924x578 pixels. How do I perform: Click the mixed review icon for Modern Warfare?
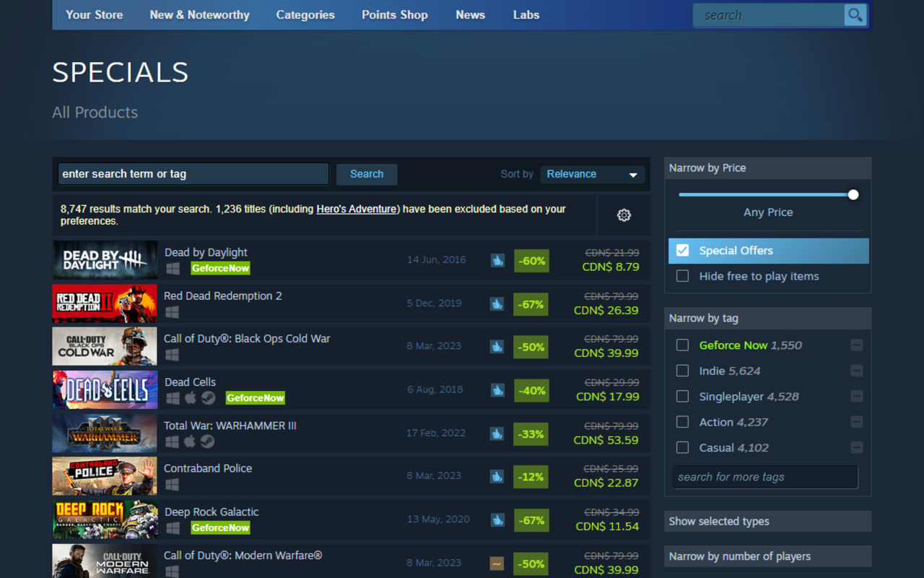pyautogui.click(x=497, y=563)
